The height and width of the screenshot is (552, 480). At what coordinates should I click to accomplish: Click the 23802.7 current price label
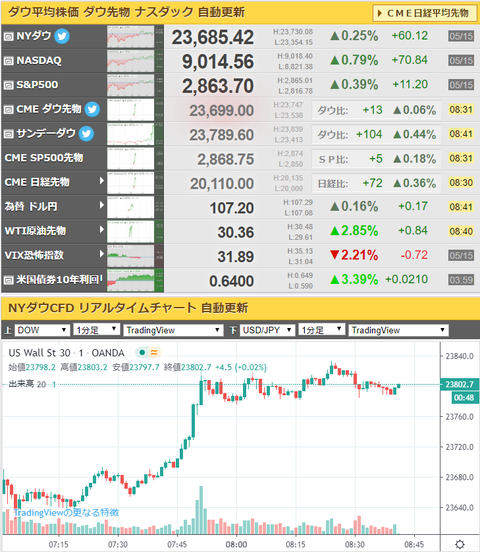point(460,384)
